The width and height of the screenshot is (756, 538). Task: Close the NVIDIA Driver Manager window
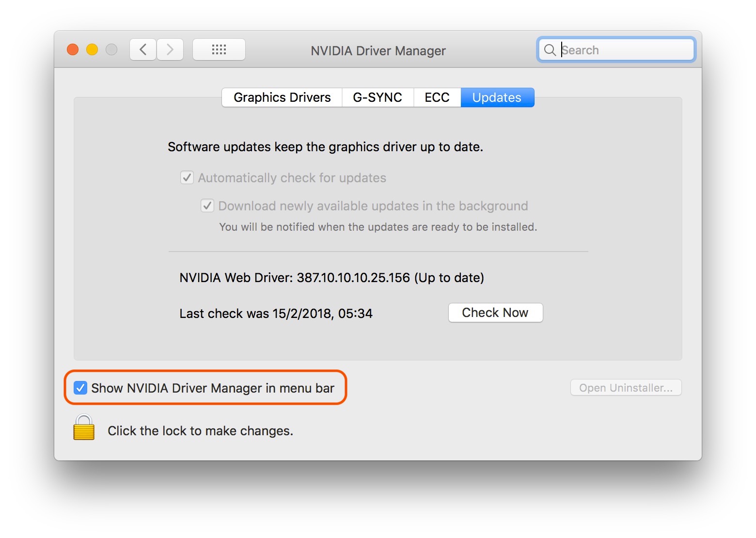coord(73,49)
